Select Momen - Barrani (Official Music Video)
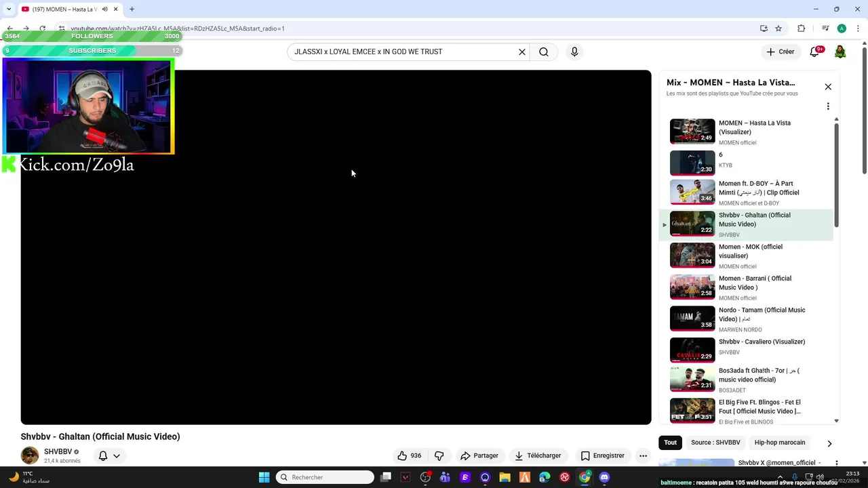The width and height of the screenshot is (868, 488). pyautogui.click(x=746, y=287)
